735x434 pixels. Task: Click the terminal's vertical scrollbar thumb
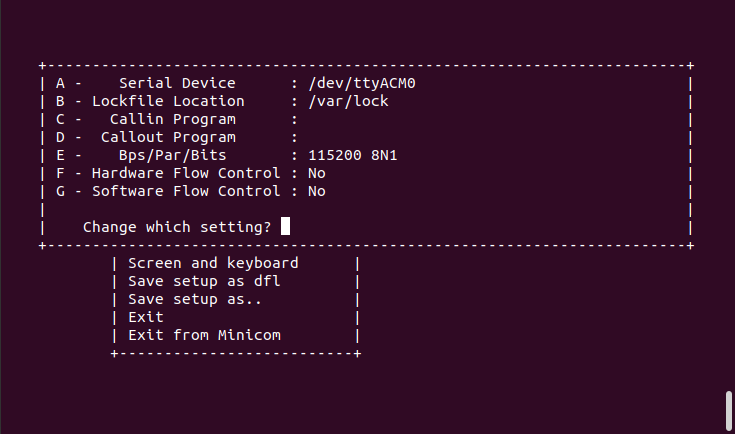point(728,409)
